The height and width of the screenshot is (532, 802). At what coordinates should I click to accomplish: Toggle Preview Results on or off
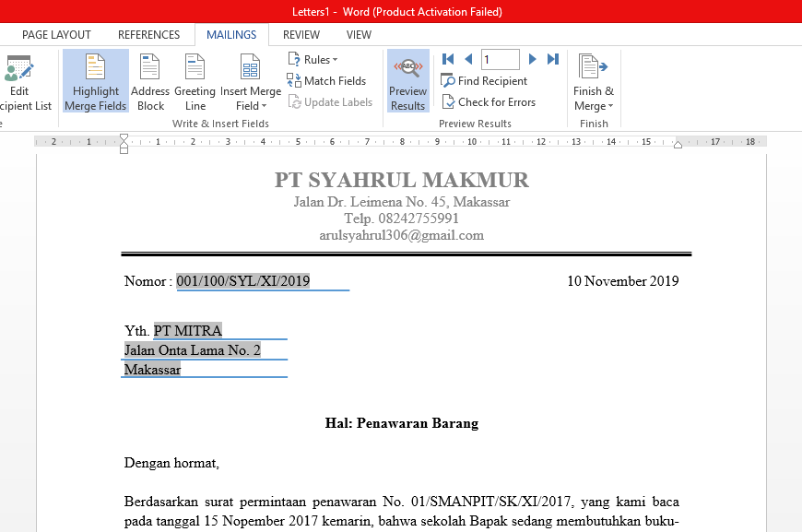tap(407, 80)
